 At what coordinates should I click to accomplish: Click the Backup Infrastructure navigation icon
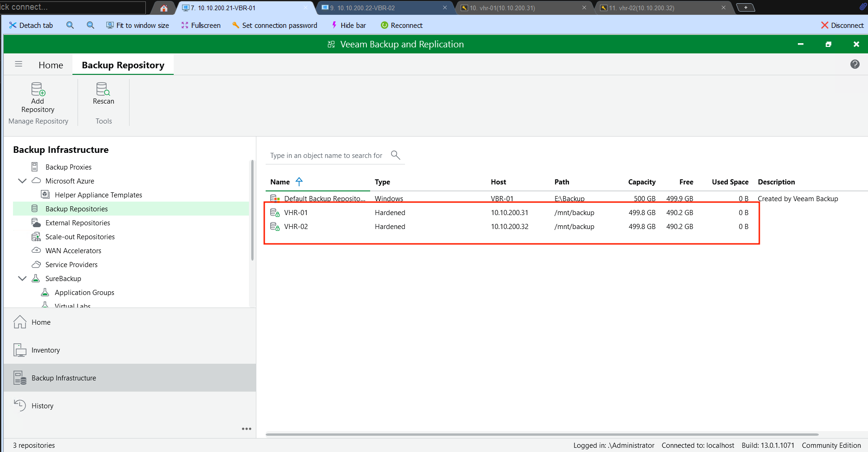pos(20,378)
